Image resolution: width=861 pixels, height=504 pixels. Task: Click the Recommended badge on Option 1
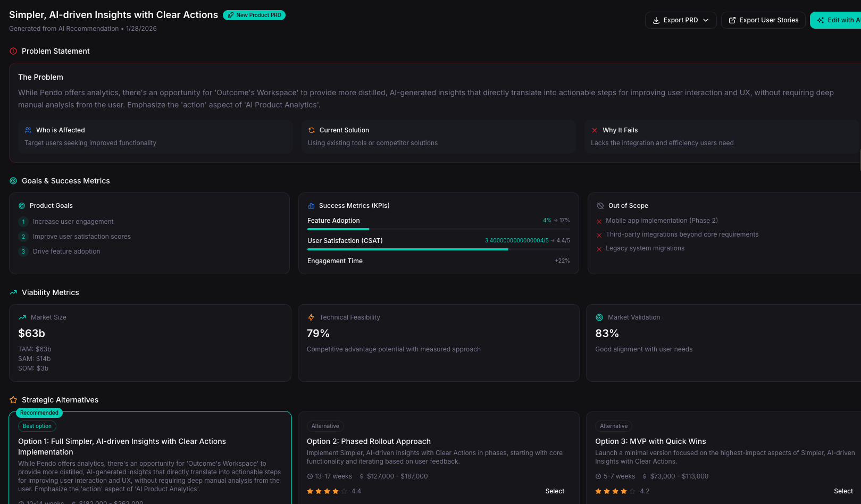pos(39,413)
